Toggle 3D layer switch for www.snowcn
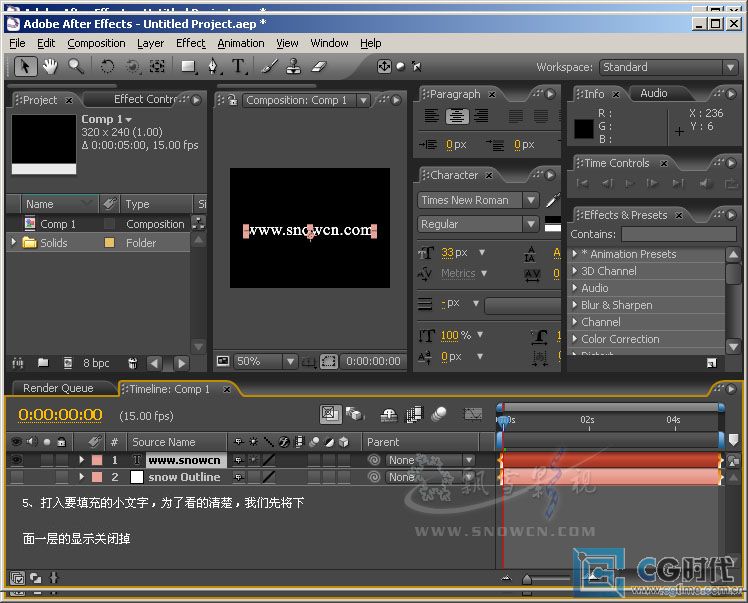This screenshot has height=603, width=748. (344, 460)
